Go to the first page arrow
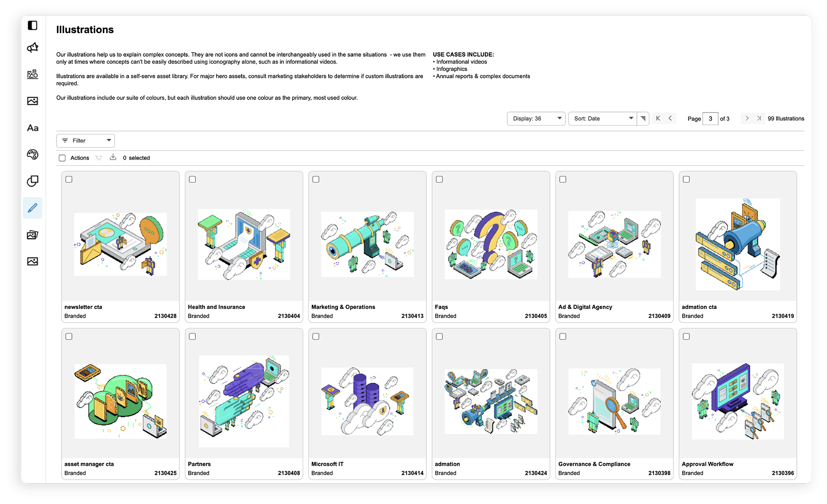 pos(658,119)
